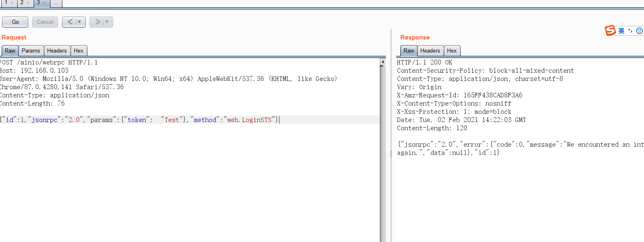Viewport: 644px width, 242px height.
Task: Open the forward history dropdown arrow
Action: [x=107, y=22]
